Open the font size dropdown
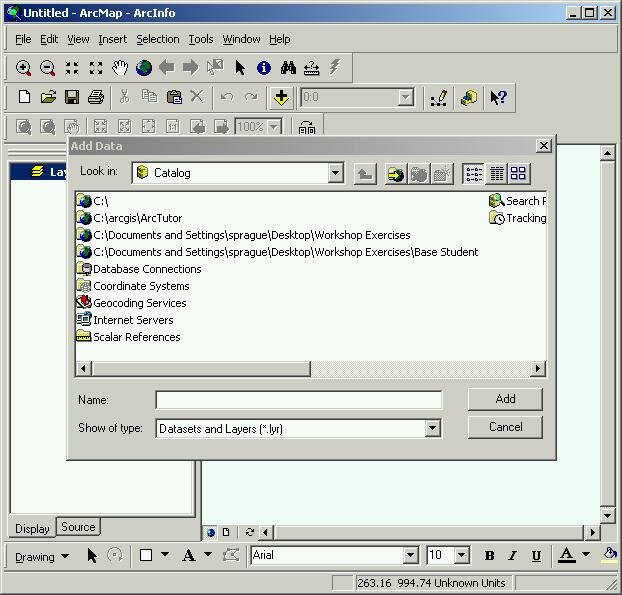Viewport: 622px width, 595px height. click(462, 555)
